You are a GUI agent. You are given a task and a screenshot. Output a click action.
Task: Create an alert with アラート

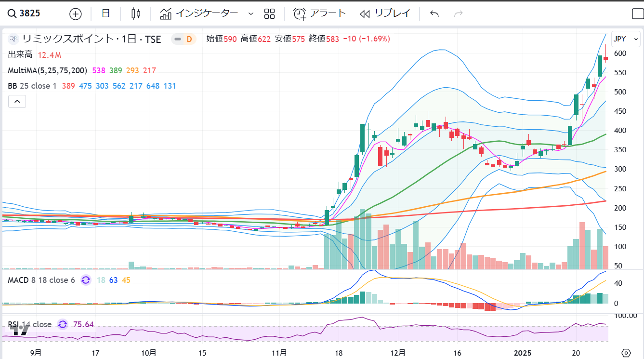[x=320, y=13]
